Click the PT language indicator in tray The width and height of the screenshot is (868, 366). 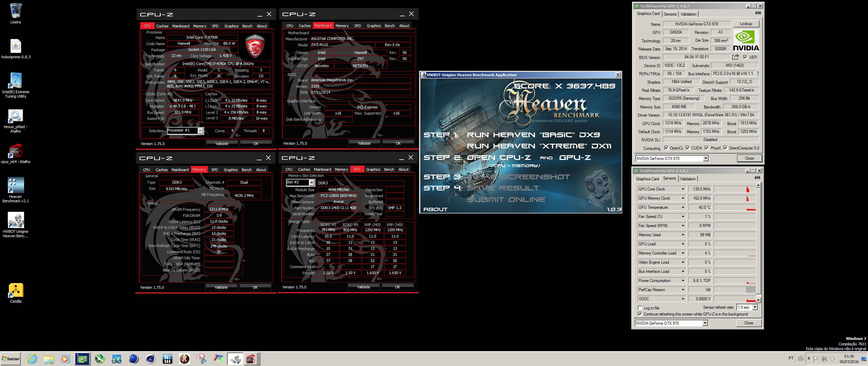tap(791, 358)
